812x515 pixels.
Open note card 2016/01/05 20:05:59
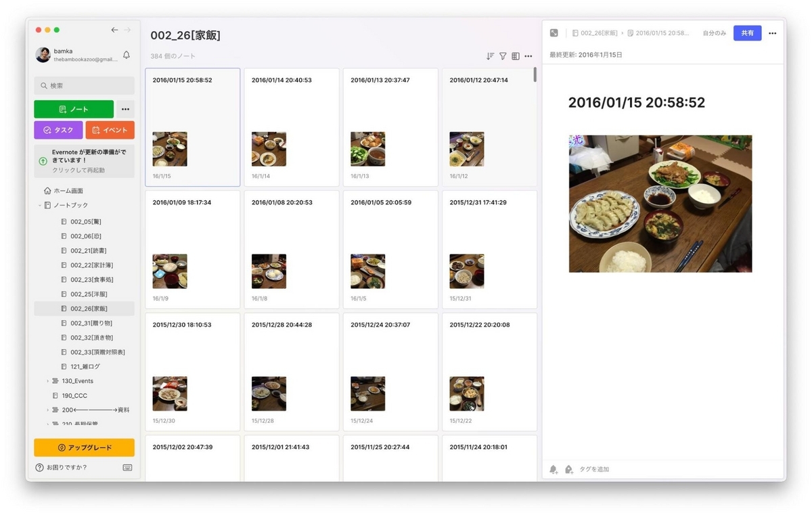390,250
